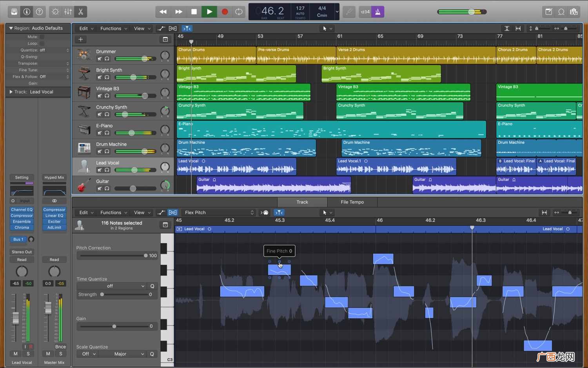Switch to the File Tempo tab
The height and width of the screenshot is (368, 588).
point(352,202)
